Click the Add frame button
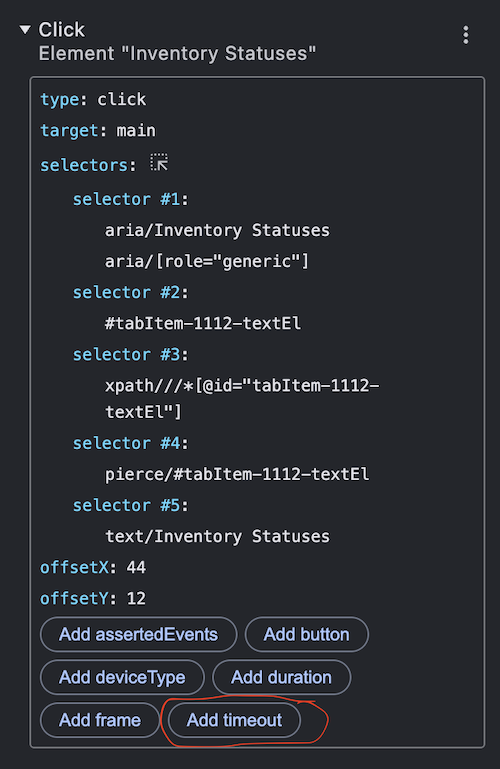This screenshot has height=769, width=500. tap(100, 720)
